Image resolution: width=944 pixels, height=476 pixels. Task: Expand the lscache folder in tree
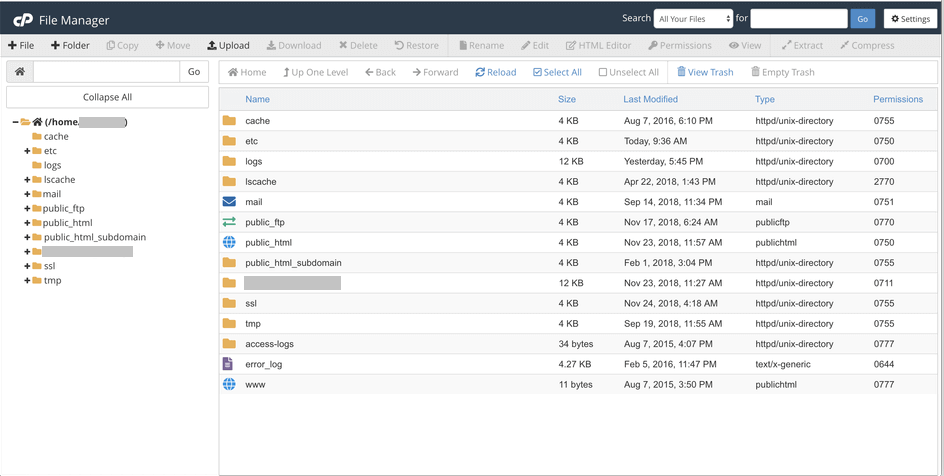(x=27, y=180)
